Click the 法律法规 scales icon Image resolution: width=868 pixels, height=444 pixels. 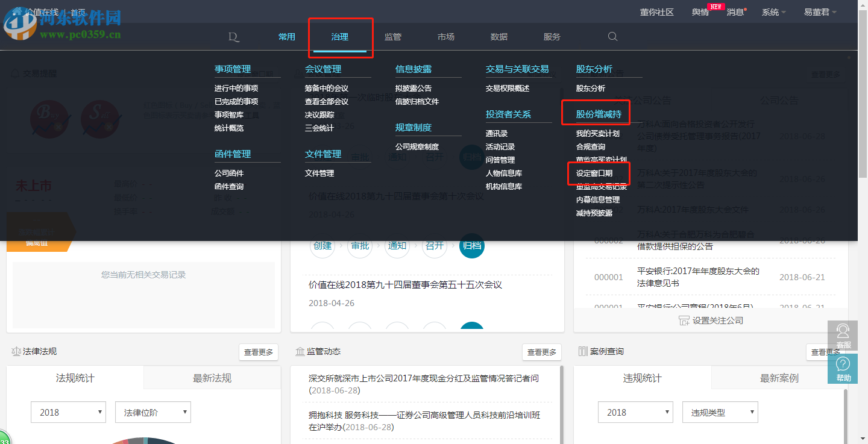pyautogui.click(x=16, y=352)
